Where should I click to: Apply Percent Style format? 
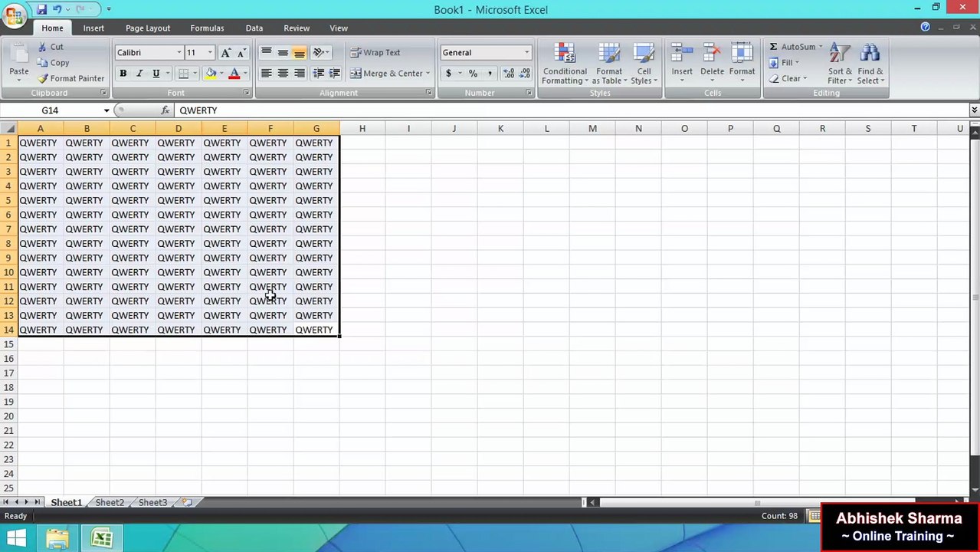pyautogui.click(x=473, y=74)
